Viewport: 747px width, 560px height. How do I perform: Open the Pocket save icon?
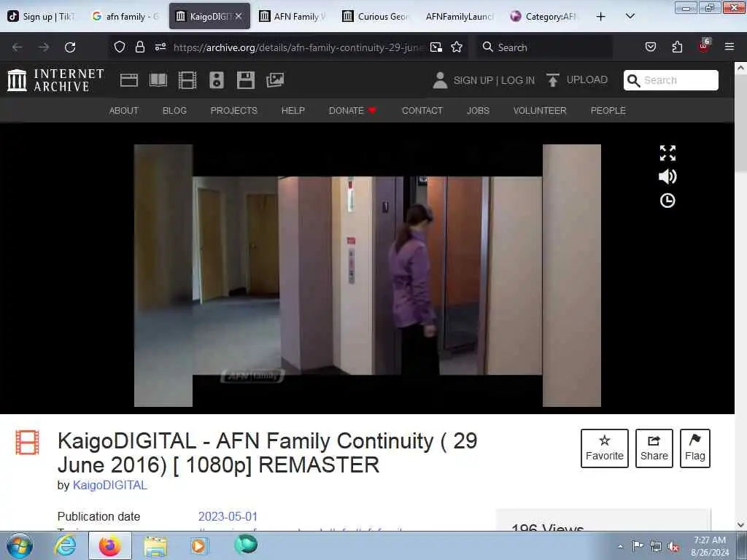651,47
